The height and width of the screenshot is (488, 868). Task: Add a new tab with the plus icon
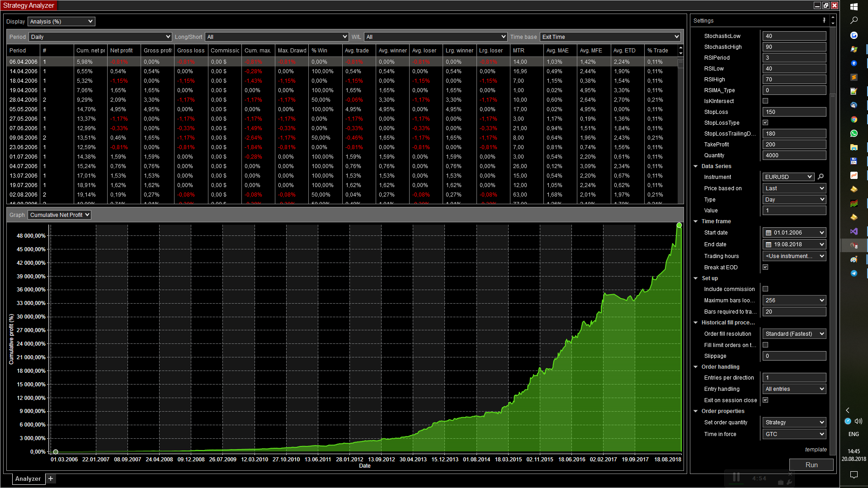[x=51, y=479]
